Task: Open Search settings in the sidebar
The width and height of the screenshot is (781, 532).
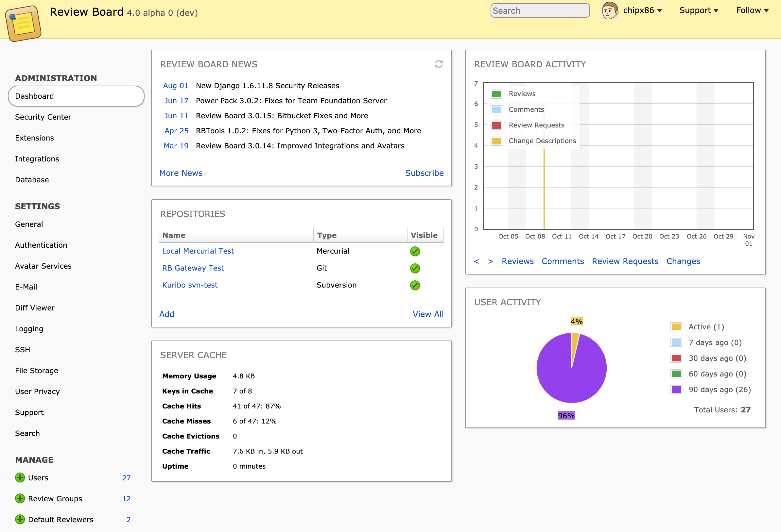Action: tap(27, 433)
